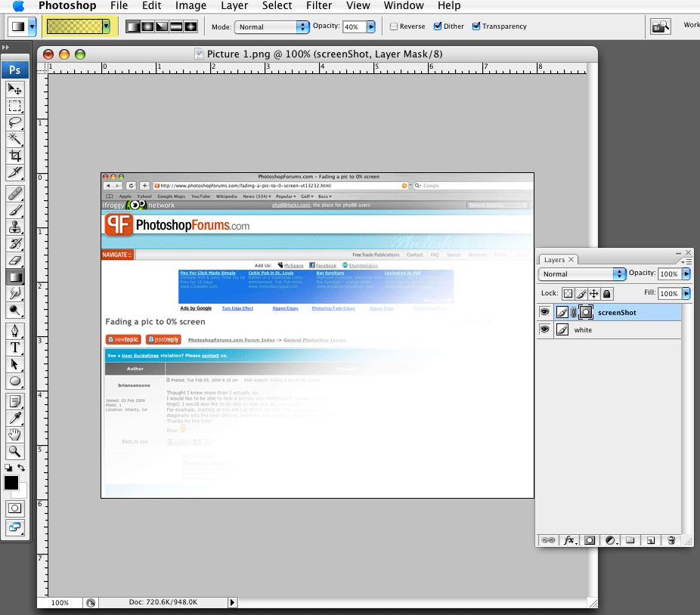Hide the screenShot layer via eye icon

tap(544, 312)
